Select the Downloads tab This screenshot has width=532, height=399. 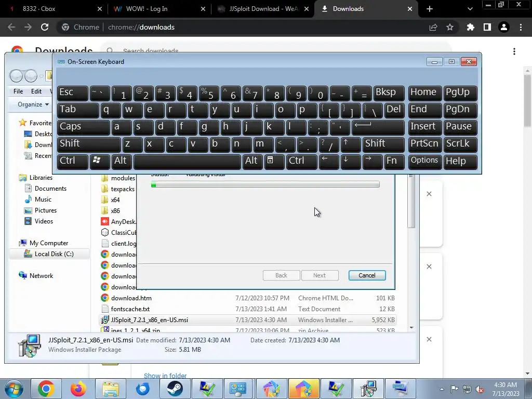tap(366, 9)
